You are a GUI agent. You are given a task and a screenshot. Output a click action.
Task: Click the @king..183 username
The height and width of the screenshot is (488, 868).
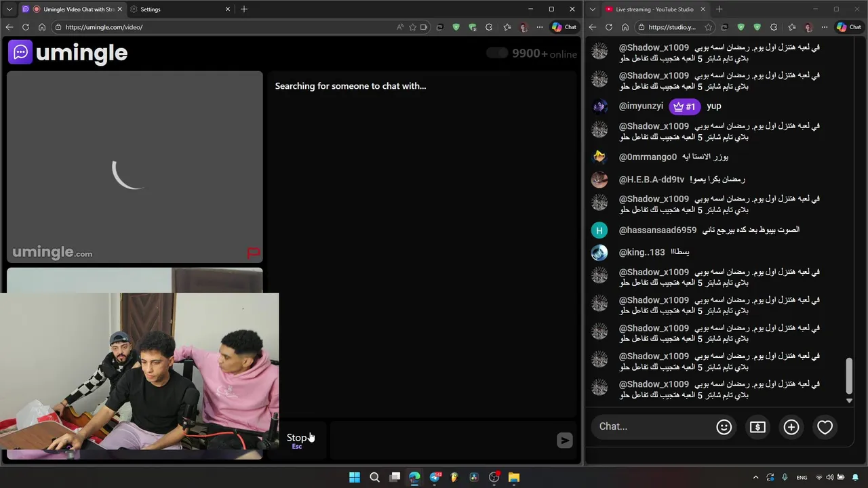pyautogui.click(x=642, y=252)
